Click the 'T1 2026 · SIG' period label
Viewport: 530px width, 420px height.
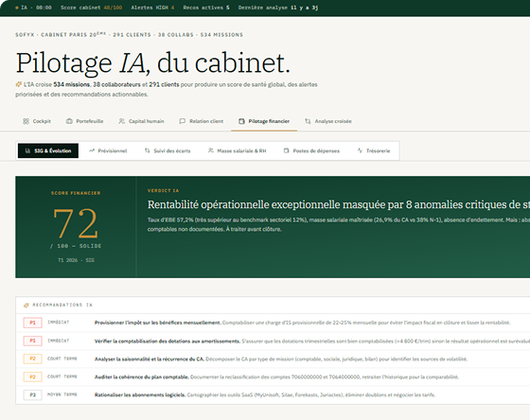[x=76, y=260]
